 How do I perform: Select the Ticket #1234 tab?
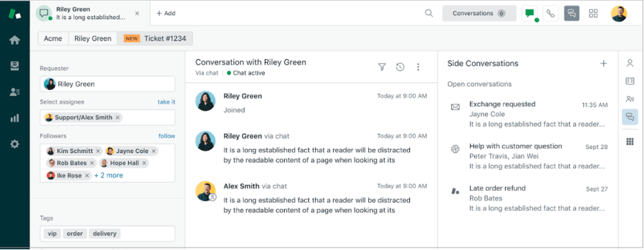coord(155,38)
